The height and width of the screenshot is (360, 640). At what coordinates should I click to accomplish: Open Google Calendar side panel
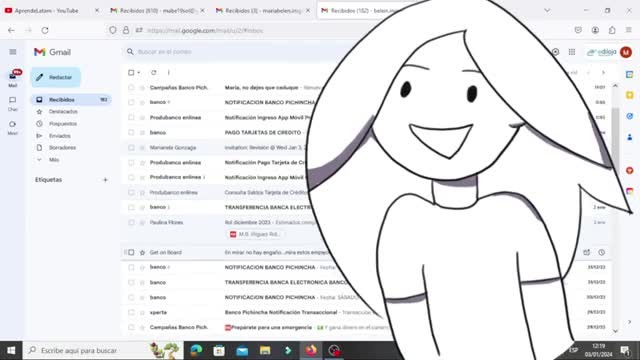click(x=630, y=75)
